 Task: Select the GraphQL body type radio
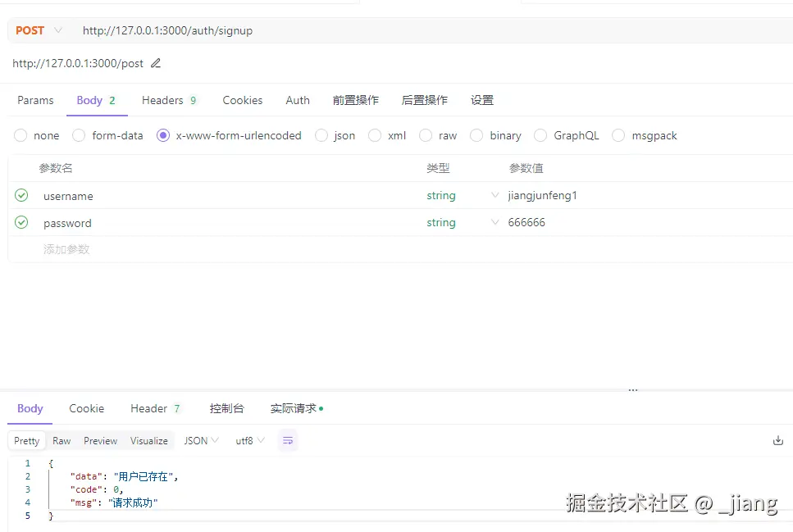point(540,135)
